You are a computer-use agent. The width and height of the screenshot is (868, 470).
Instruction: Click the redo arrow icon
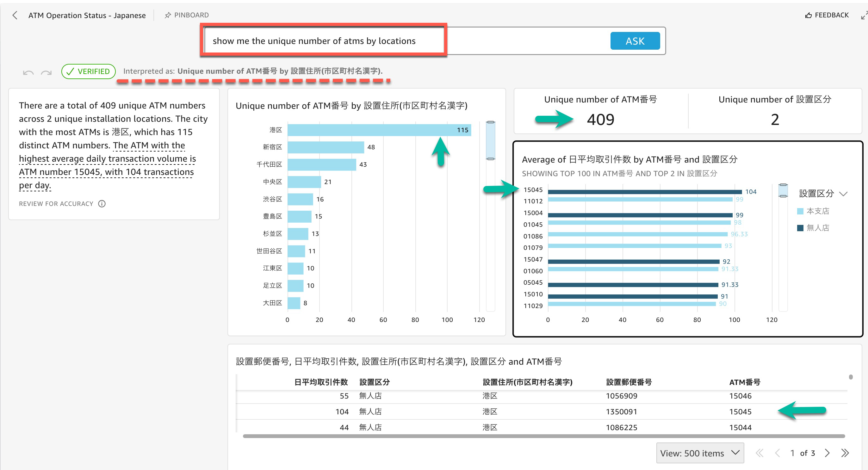click(x=46, y=72)
